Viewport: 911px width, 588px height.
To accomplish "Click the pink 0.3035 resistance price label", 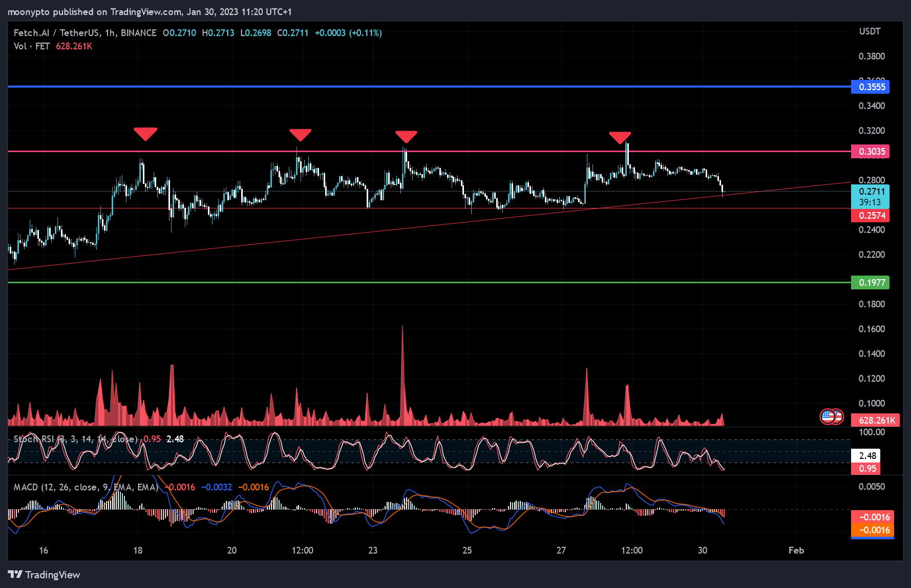I will [870, 151].
